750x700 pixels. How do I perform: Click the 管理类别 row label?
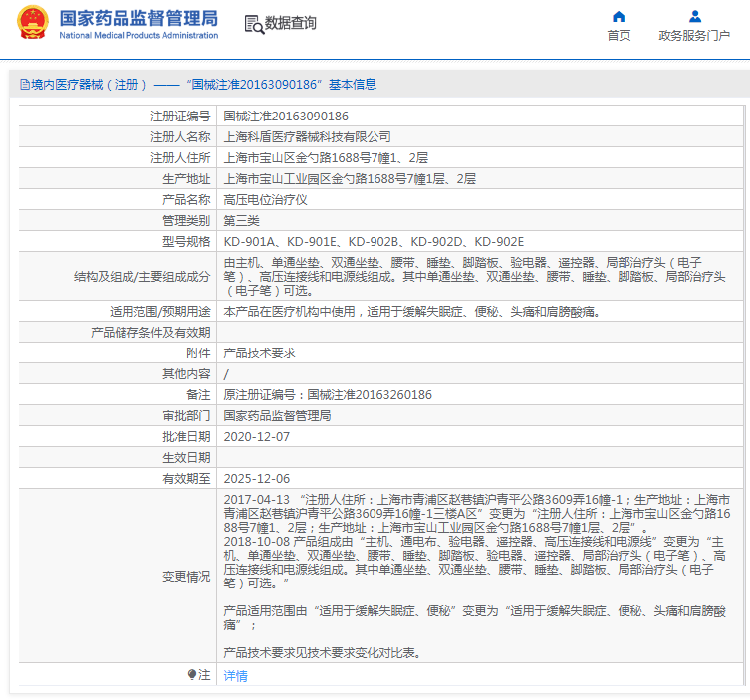(x=186, y=221)
